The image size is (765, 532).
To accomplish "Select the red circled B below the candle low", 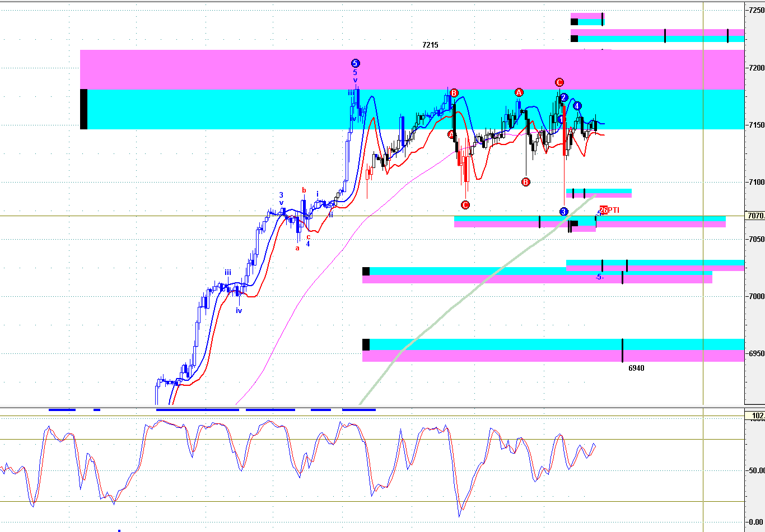I will tap(525, 182).
